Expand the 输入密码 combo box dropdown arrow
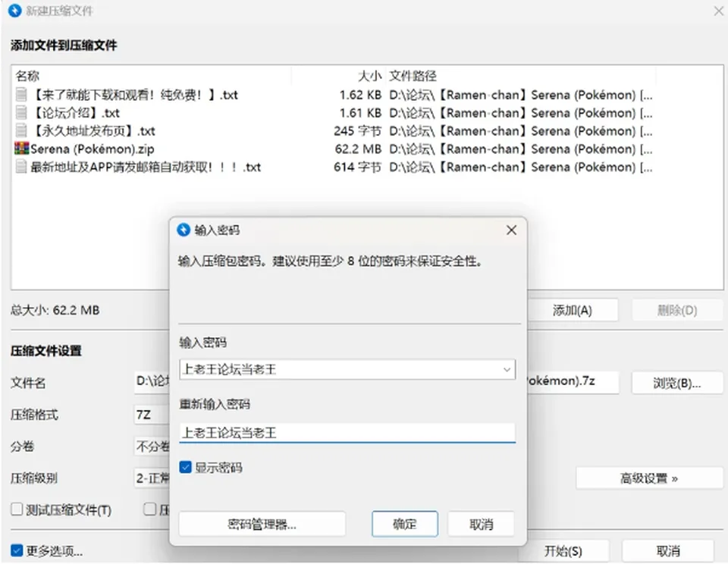 (x=507, y=369)
